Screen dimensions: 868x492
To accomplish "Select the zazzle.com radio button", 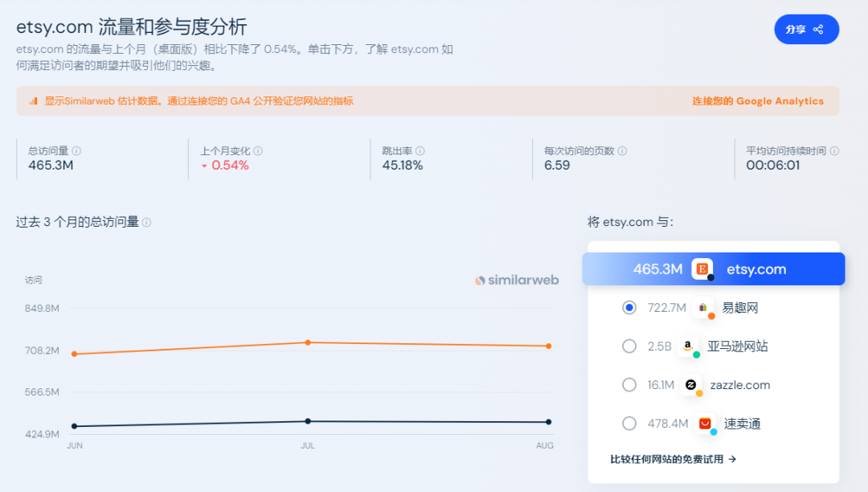I will [629, 384].
